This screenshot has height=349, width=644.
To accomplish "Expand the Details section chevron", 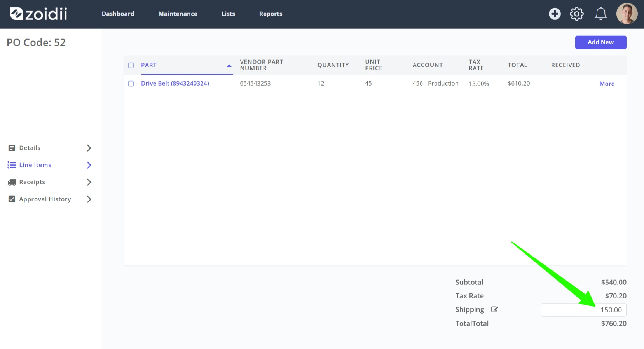I will tap(89, 148).
